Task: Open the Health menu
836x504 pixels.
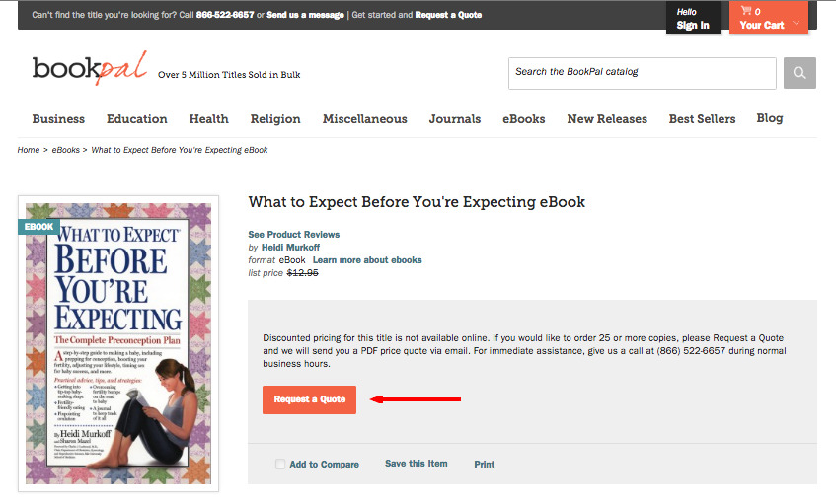Action: tap(209, 118)
